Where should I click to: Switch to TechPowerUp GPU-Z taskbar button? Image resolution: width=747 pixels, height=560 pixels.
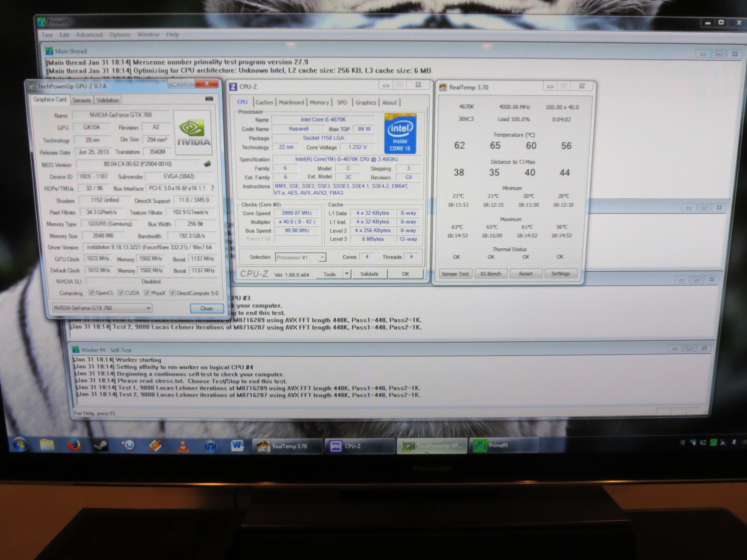pos(432,446)
